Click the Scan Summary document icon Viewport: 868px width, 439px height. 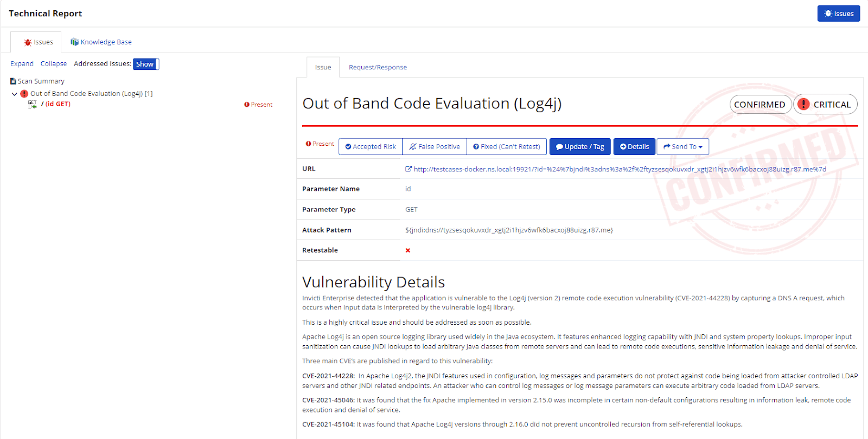13,81
